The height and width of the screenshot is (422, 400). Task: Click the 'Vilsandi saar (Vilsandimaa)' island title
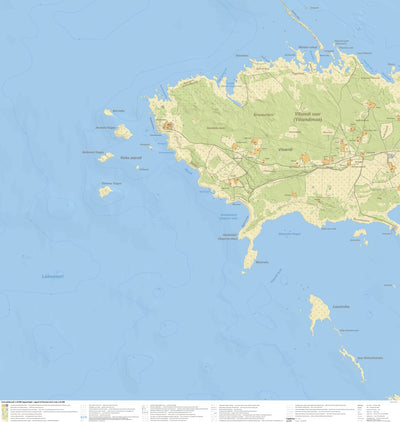(308, 116)
